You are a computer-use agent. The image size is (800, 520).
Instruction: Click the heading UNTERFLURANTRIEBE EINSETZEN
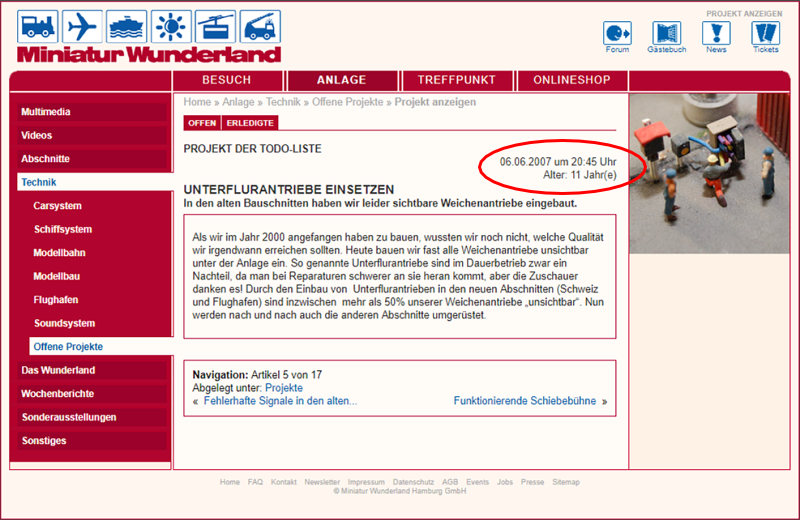[x=289, y=189]
